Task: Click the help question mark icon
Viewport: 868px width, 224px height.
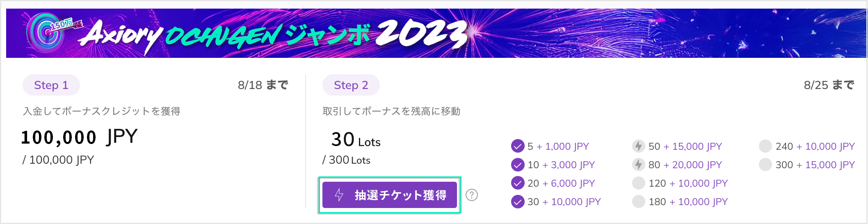Action: point(472,195)
